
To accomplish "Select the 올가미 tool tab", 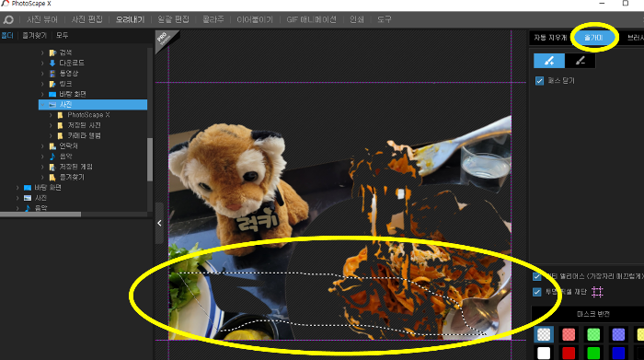I will click(x=594, y=38).
